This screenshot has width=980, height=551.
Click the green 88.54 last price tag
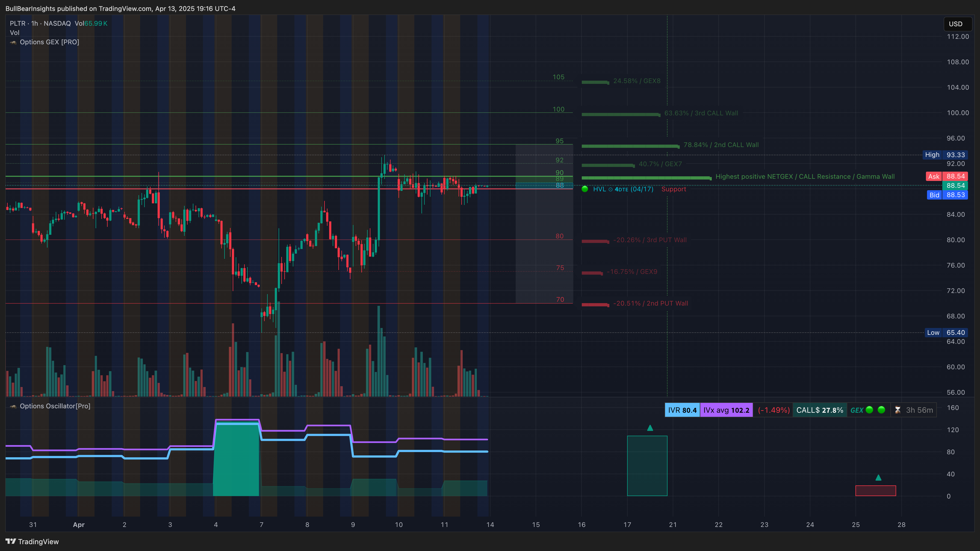point(955,186)
